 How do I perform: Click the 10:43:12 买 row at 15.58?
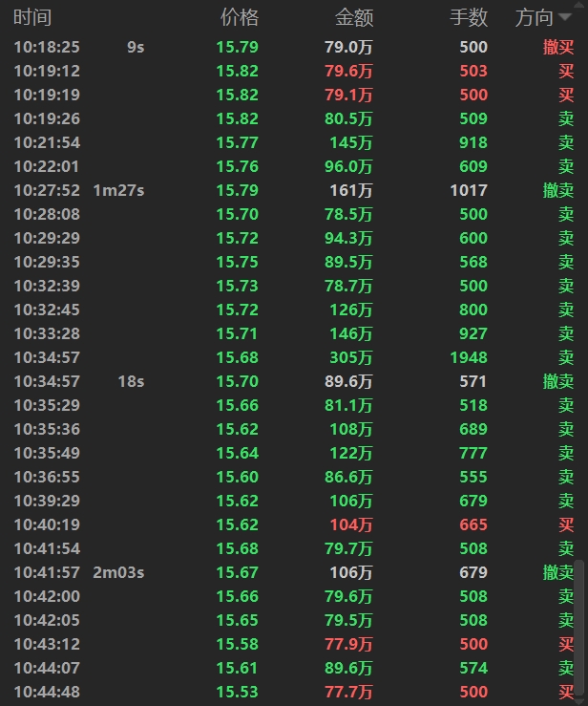pos(286,644)
